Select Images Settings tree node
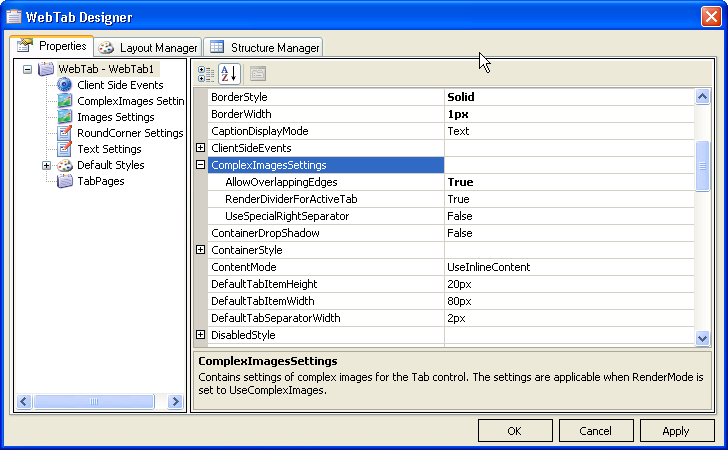 point(115,117)
